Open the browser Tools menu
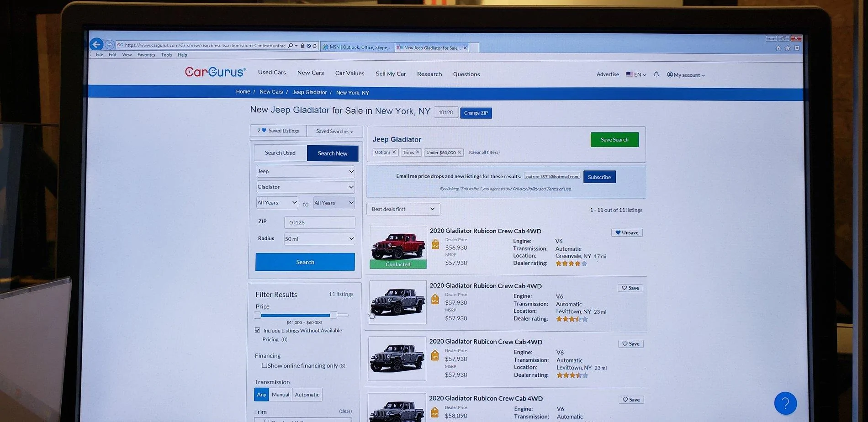 [167, 55]
